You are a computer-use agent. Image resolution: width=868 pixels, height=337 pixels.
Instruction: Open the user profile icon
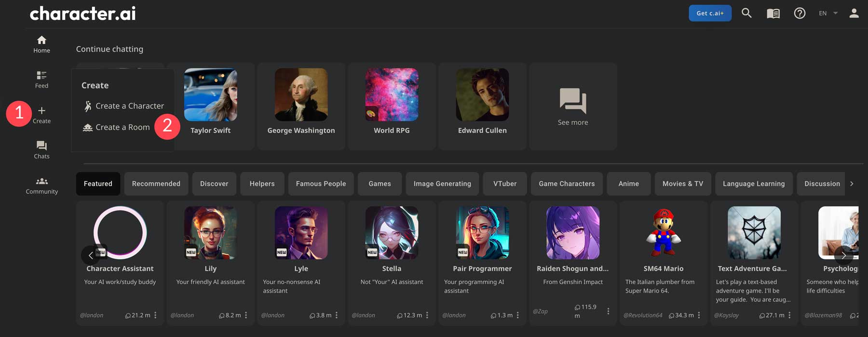coord(854,13)
